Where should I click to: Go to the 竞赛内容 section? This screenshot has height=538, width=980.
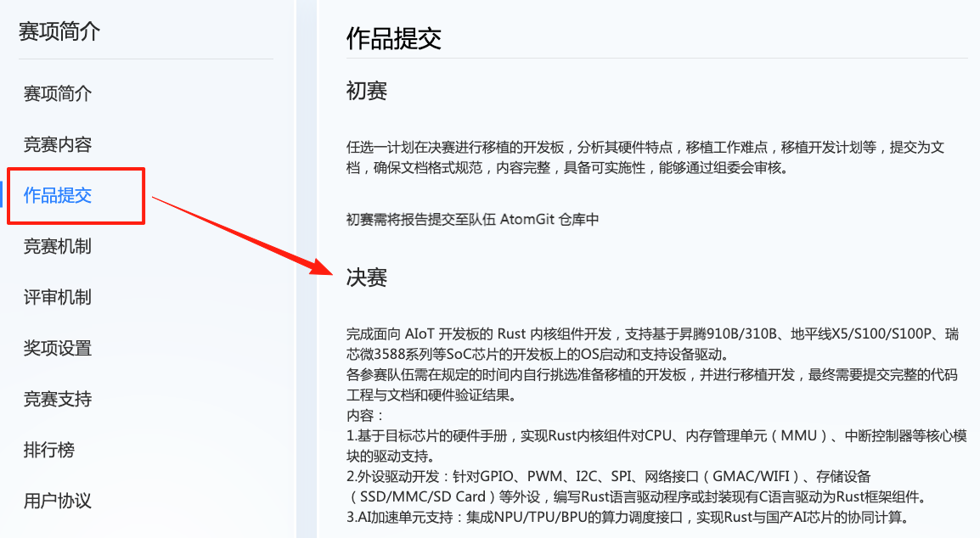pyautogui.click(x=58, y=144)
